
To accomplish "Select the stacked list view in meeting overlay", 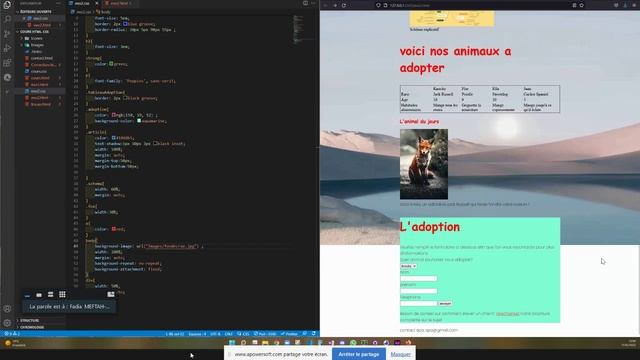I will (51, 295).
